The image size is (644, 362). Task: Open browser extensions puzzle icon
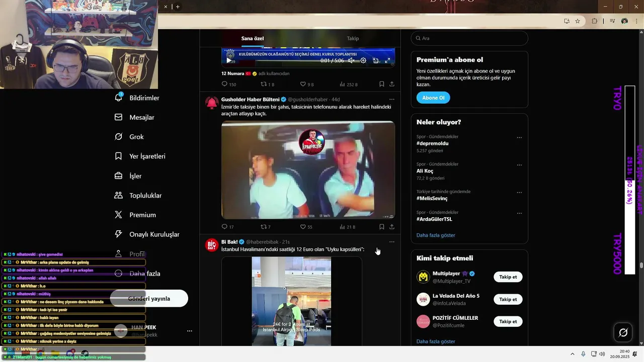point(595,21)
